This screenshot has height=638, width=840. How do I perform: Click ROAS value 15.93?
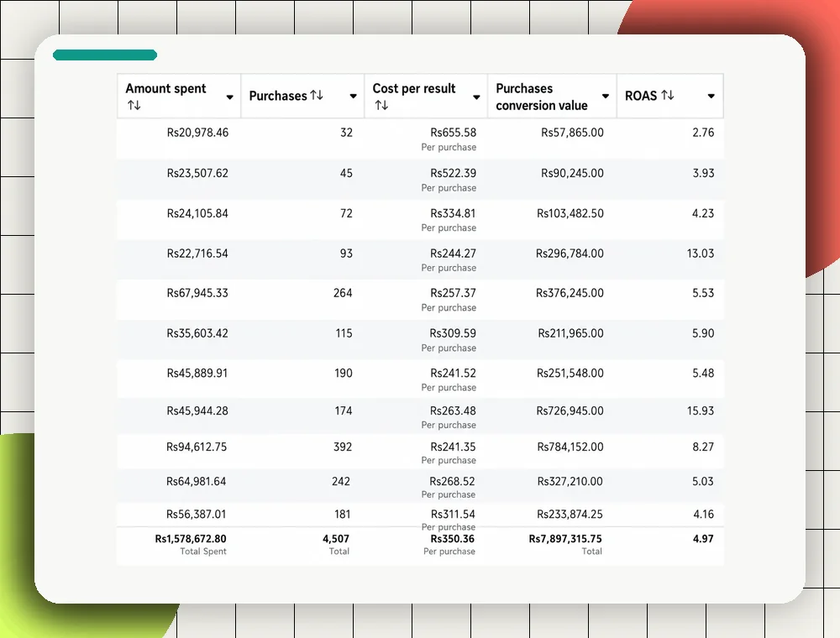click(701, 411)
